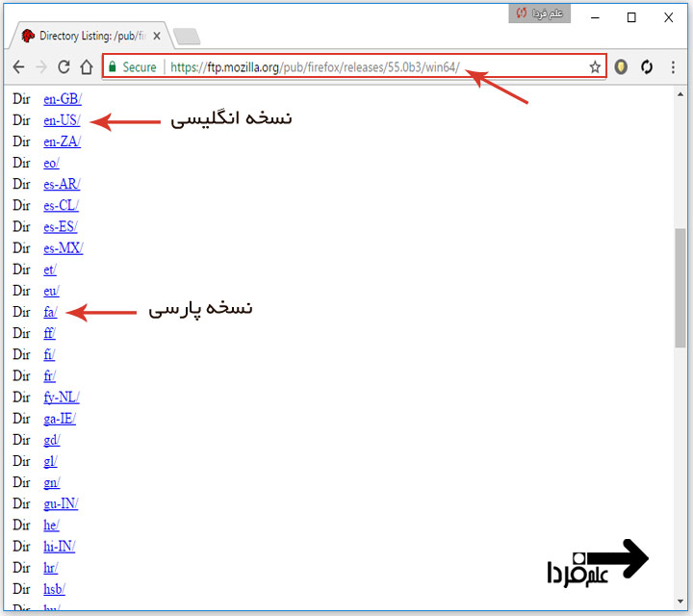This screenshot has height=616, width=693.
Task: Click the yellow extension icon in toolbar
Action: point(622,67)
